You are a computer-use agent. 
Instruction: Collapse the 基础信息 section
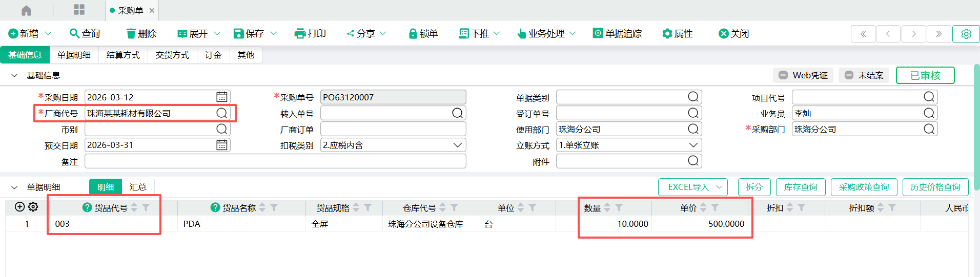[x=14, y=76]
